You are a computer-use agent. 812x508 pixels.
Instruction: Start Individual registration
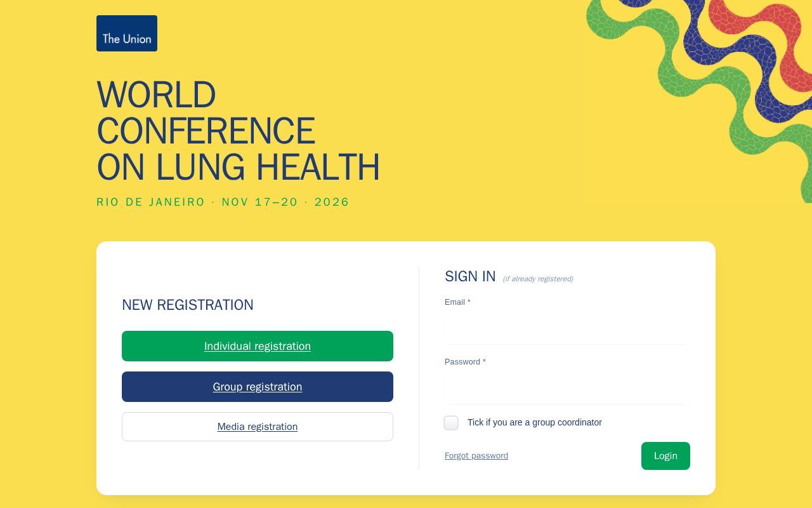tap(258, 346)
